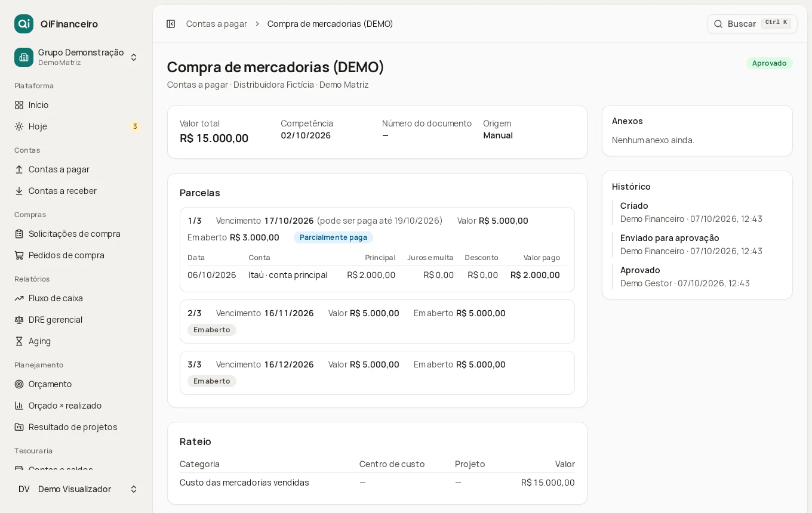812x513 pixels.
Task: Expand the Grupo Demonstração company switcher
Action: click(x=76, y=57)
